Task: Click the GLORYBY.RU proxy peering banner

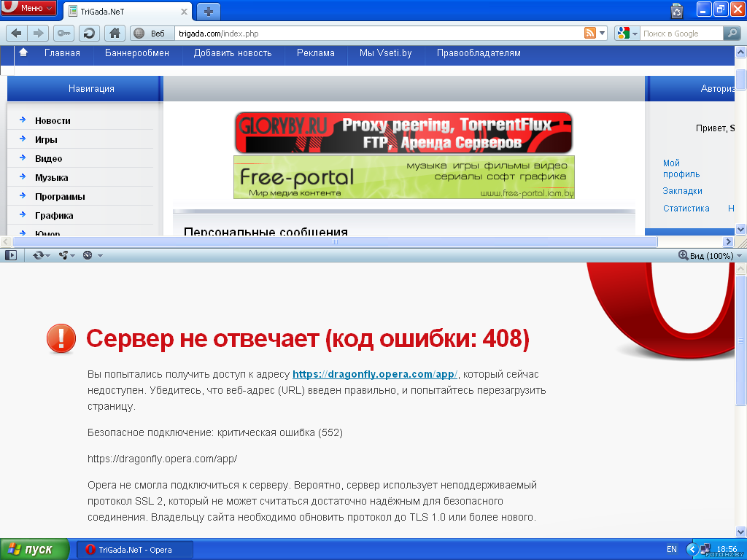Action: point(403,133)
